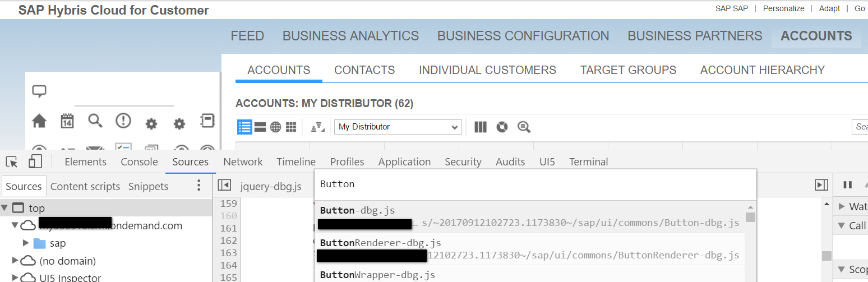The width and height of the screenshot is (868, 282).
Task: Collapse the top frame tree node
Action: 5,208
